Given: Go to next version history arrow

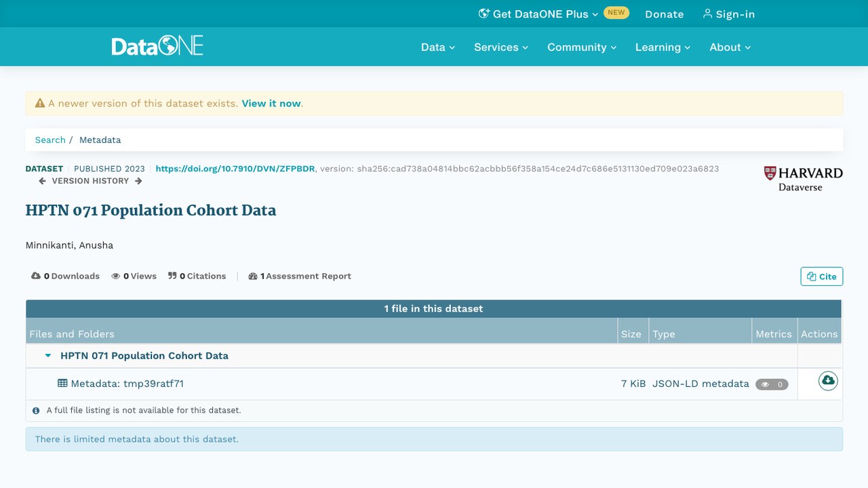Looking at the screenshot, I should (138, 181).
